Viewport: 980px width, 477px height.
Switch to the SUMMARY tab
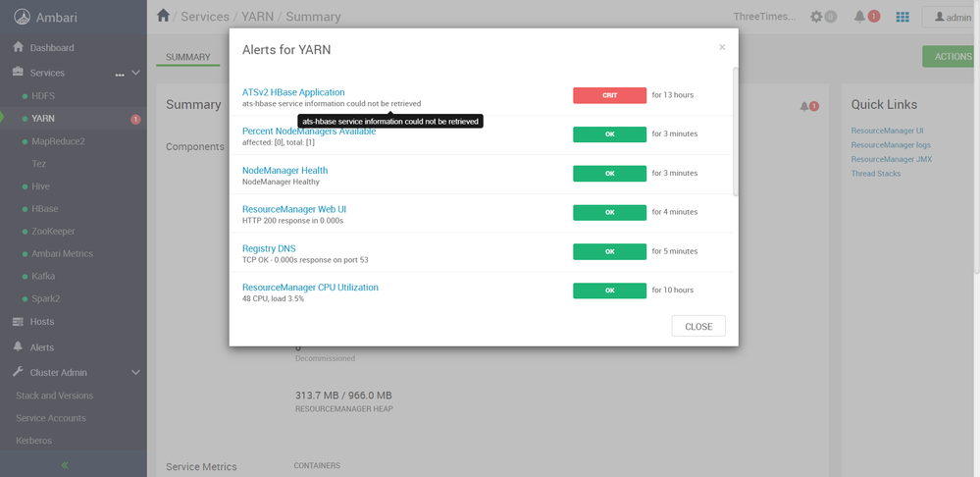tap(188, 57)
